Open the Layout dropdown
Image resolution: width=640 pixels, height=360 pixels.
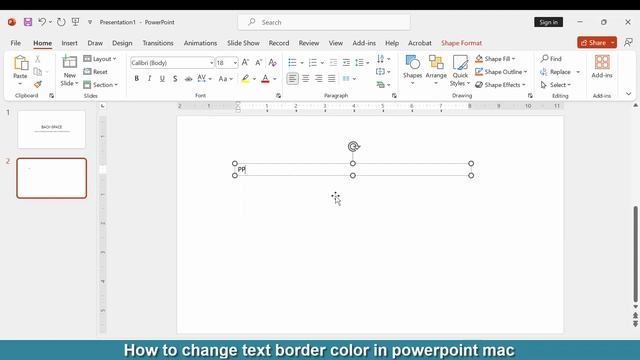(100, 59)
